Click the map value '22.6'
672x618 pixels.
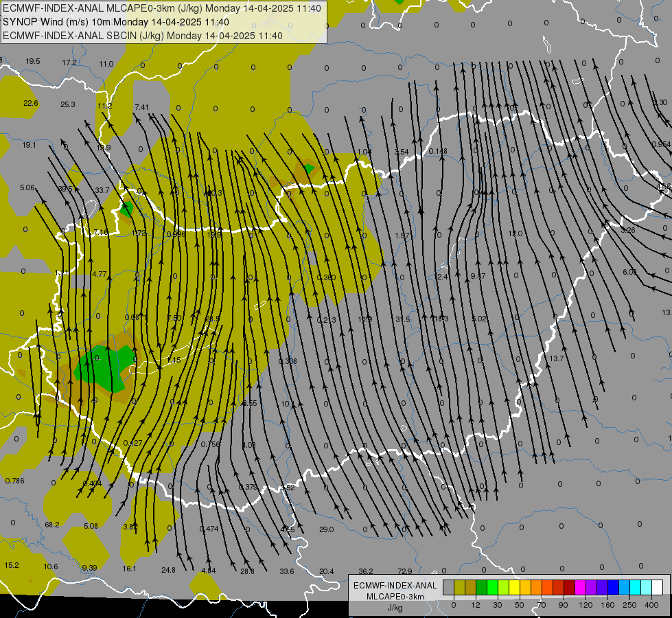click(x=31, y=104)
